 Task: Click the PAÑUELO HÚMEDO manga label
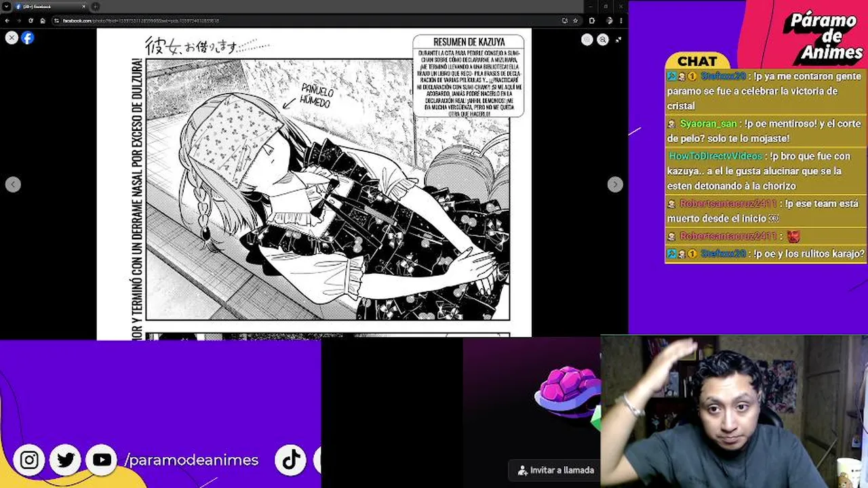pyautogui.click(x=315, y=96)
